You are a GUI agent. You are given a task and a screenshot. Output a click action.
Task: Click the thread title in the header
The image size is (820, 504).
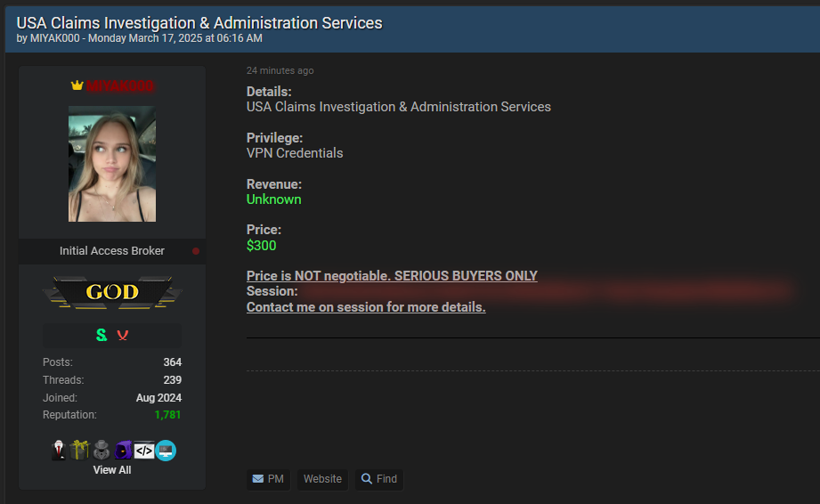point(199,23)
